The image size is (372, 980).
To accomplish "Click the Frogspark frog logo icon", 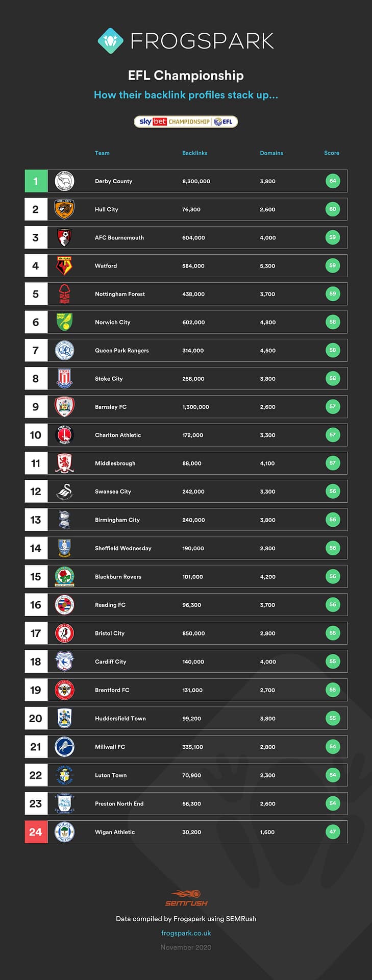I will click(110, 41).
